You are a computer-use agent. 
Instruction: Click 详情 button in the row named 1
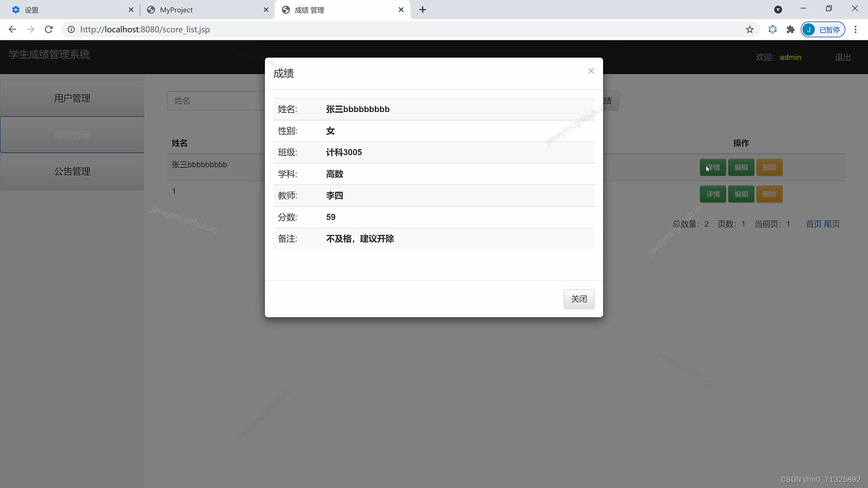tap(713, 194)
